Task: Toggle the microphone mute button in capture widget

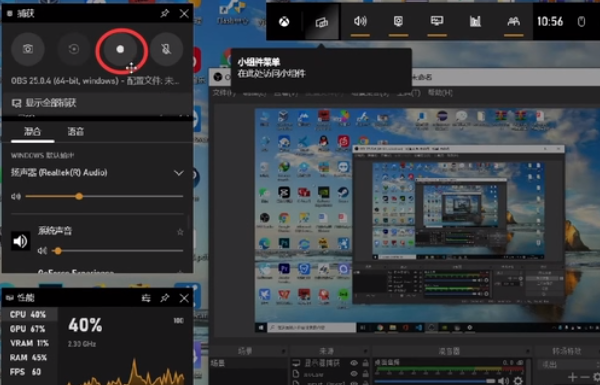Action: (x=166, y=49)
